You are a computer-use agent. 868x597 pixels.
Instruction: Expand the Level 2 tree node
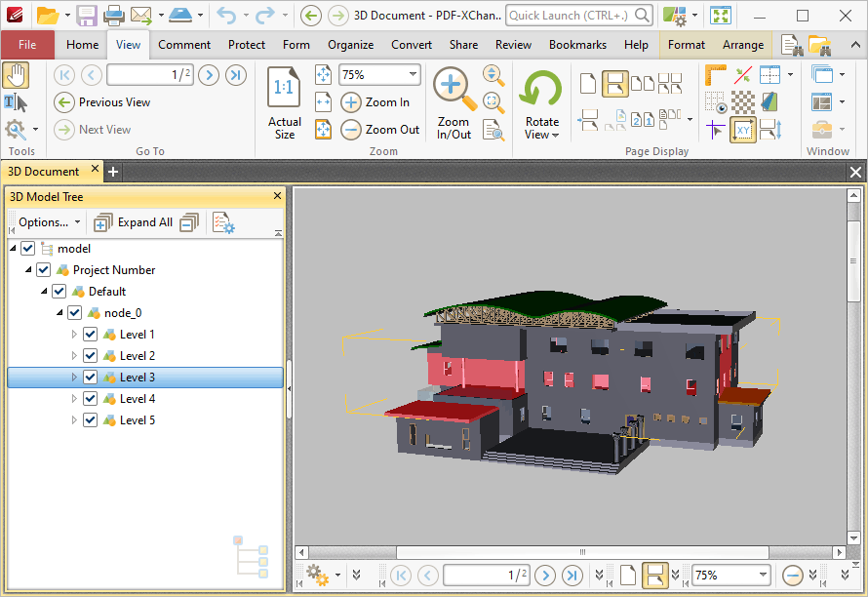click(74, 356)
